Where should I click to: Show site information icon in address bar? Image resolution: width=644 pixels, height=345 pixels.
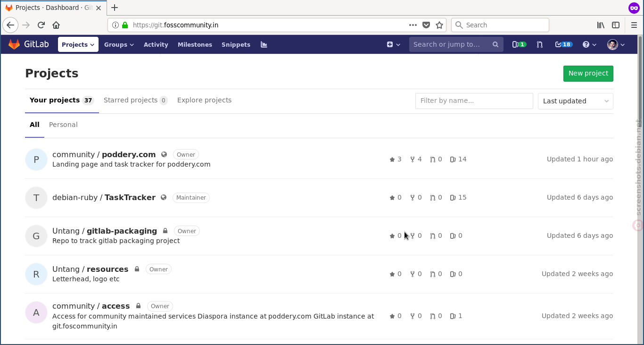click(116, 25)
